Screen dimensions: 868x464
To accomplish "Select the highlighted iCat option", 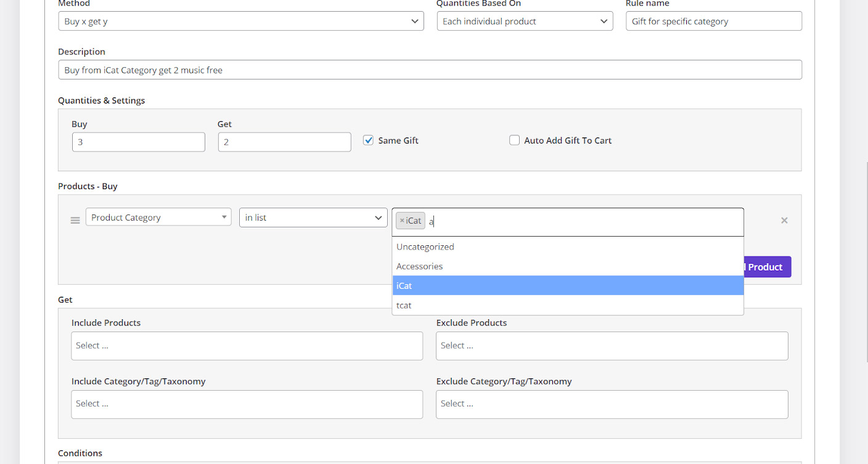I will tap(404, 286).
